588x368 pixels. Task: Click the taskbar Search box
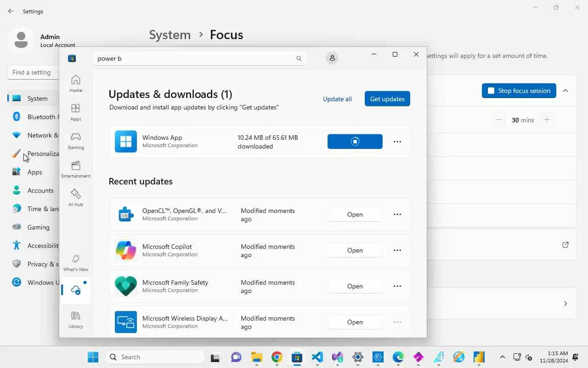pyautogui.click(x=154, y=357)
